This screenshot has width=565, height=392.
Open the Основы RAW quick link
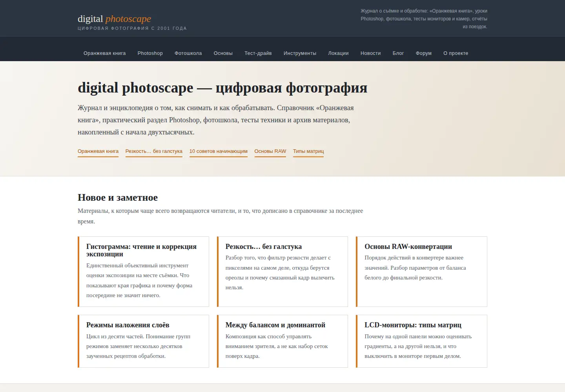click(x=270, y=151)
